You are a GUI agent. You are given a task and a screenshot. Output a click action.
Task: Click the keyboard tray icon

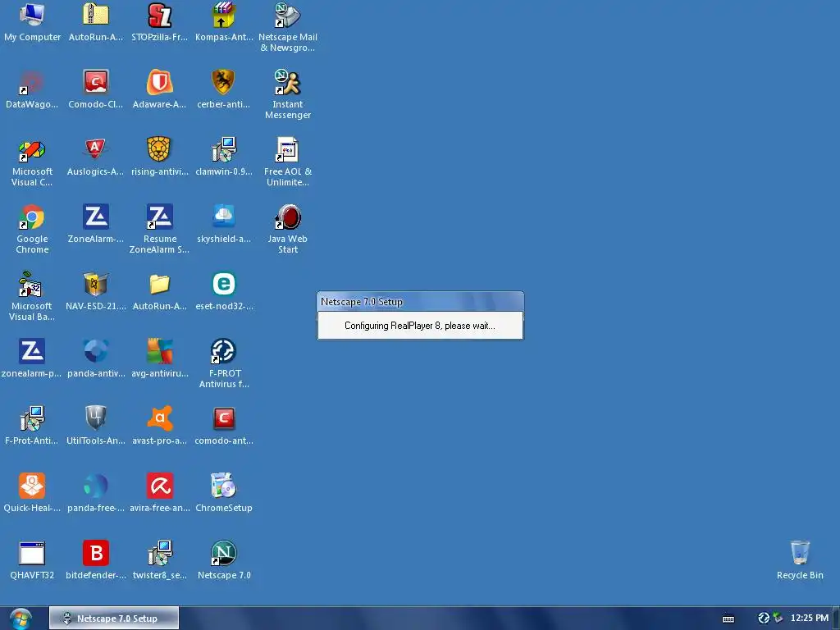(x=728, y=619)
